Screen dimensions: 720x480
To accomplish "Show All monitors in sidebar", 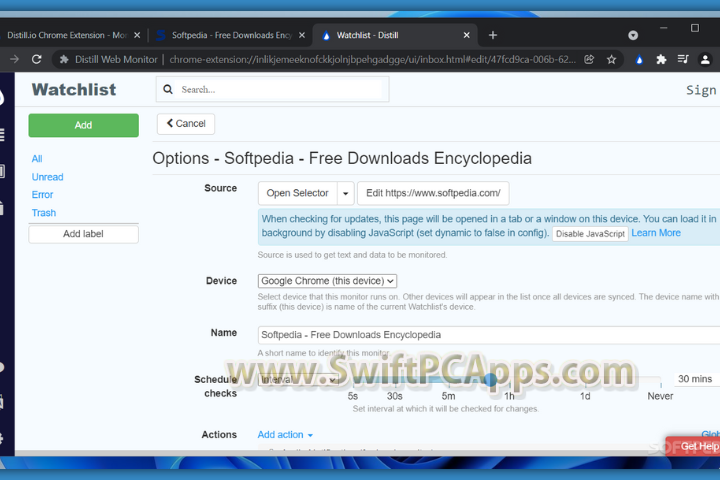I will click(37, 159).
